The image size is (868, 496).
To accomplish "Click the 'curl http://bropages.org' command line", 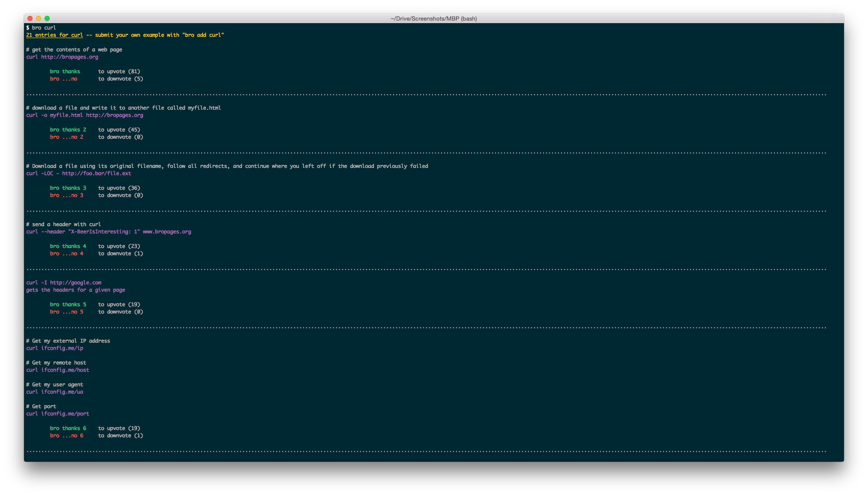I will 62,57.
